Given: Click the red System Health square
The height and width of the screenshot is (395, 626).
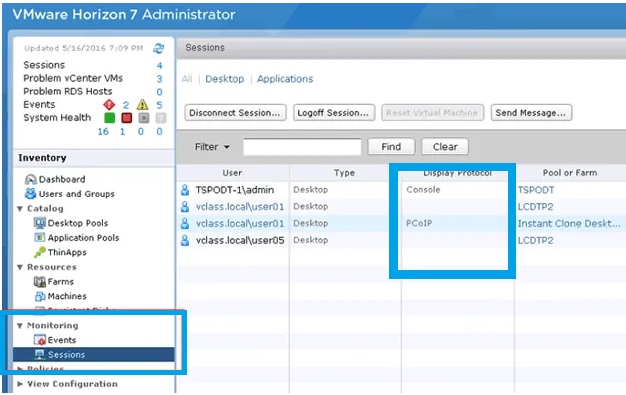Looking at the screenshot, I should click(x=127, y=118).
